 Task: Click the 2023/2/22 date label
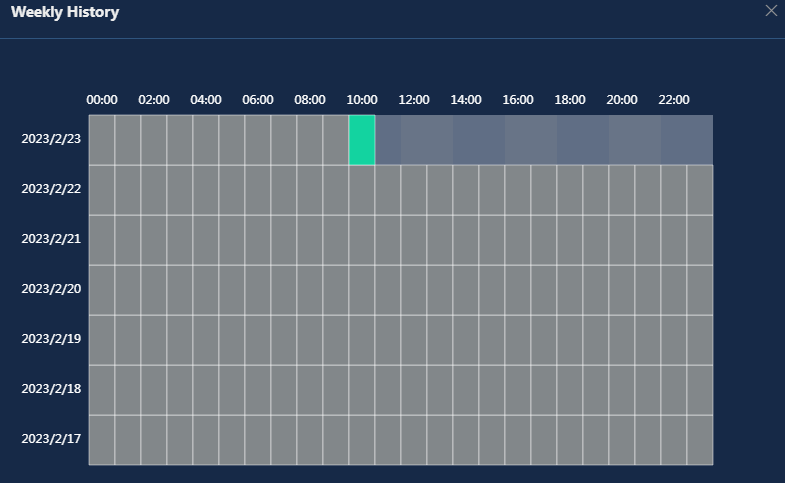pos(51,189)
